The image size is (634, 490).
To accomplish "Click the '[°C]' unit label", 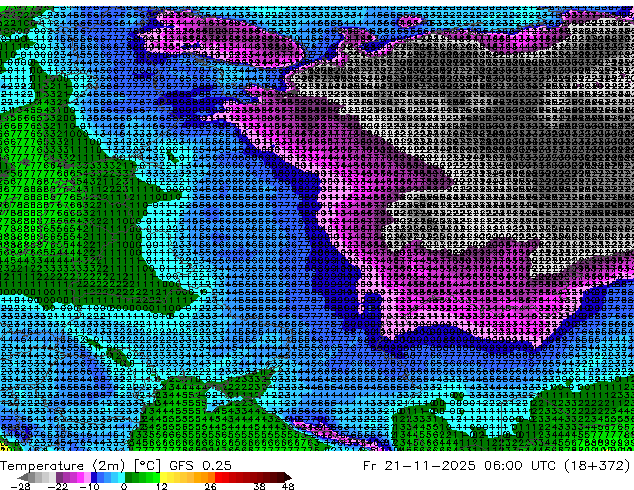I will 147,466.
